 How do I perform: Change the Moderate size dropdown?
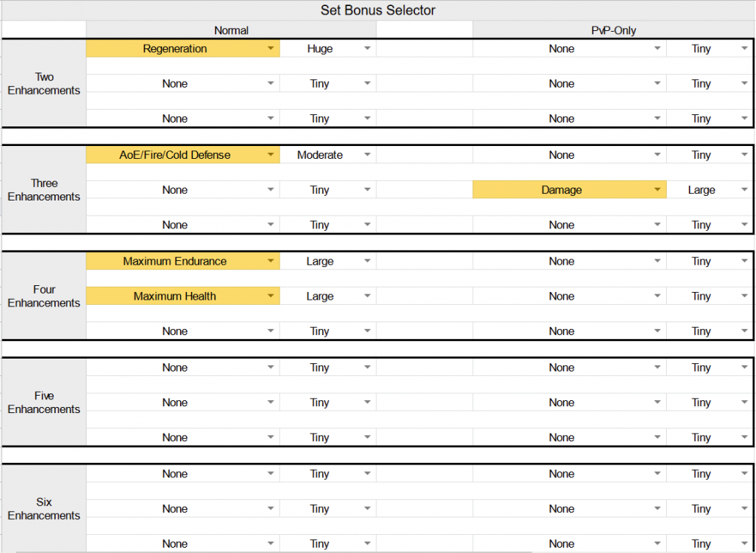pyautogui.click(x=367, y=155)
